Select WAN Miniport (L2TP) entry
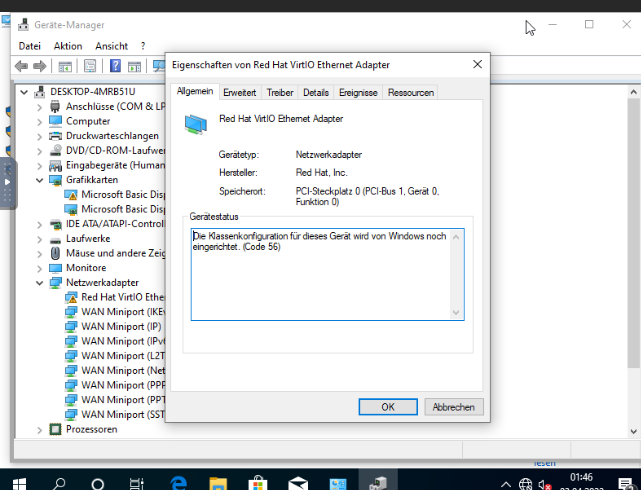 [x=114, y=356]
